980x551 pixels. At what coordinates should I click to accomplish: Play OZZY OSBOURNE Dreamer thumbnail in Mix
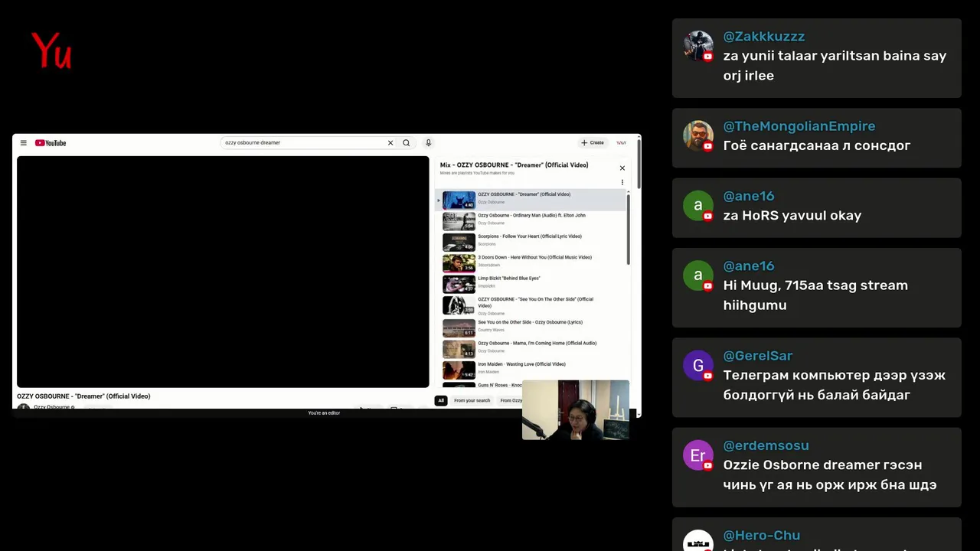click(459, 201)
